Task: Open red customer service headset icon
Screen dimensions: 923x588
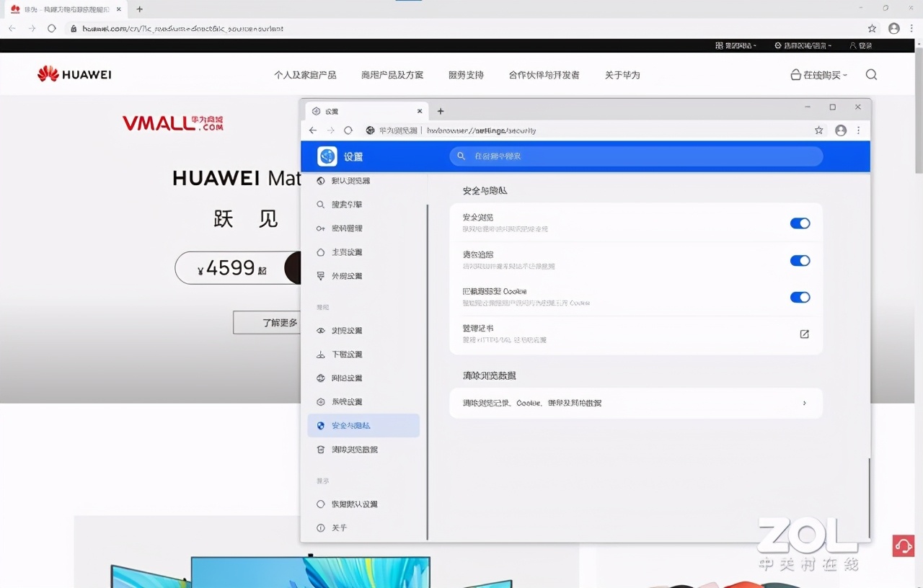Action: click(x=904, y=545)
